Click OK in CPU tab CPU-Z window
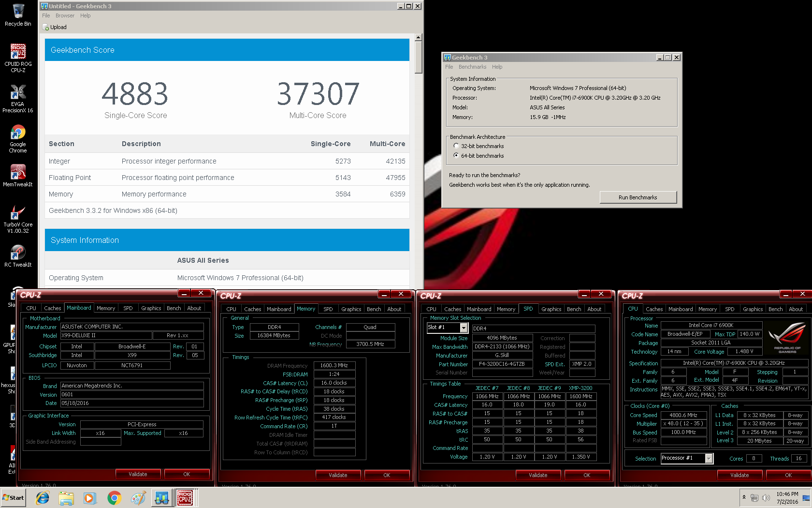Screen dimensions: 812x508 point(788,475)
